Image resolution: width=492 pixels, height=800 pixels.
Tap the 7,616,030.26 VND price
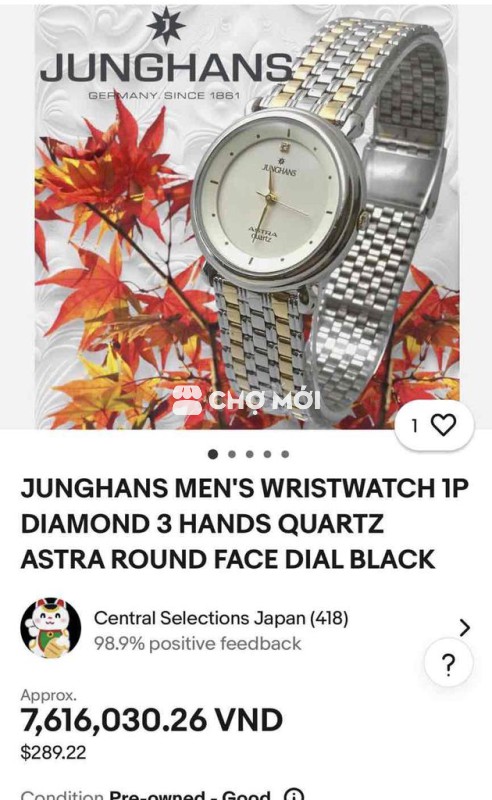[152, 720]
